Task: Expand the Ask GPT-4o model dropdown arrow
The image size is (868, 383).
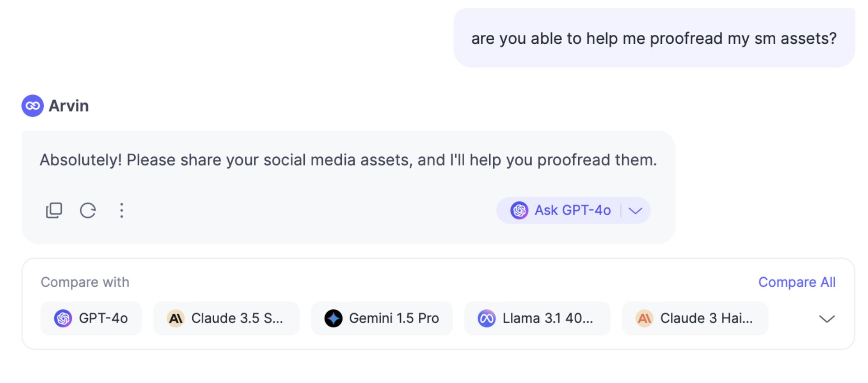Action: tap(635, 210)
